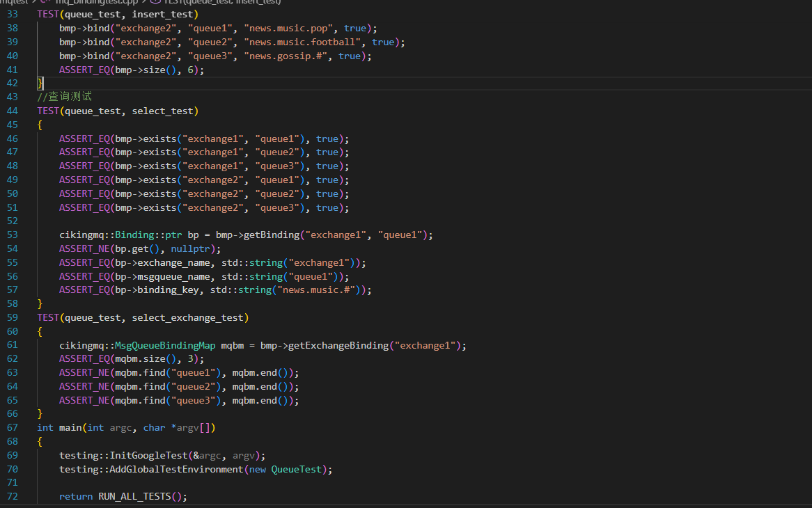
Task: Click "queue3" on line 65
Action: click(193, 400)
